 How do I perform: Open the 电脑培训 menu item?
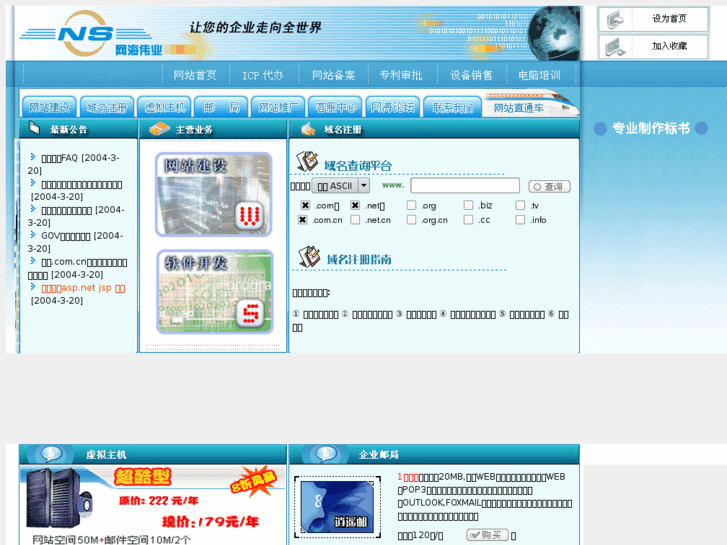coord(539,75)
